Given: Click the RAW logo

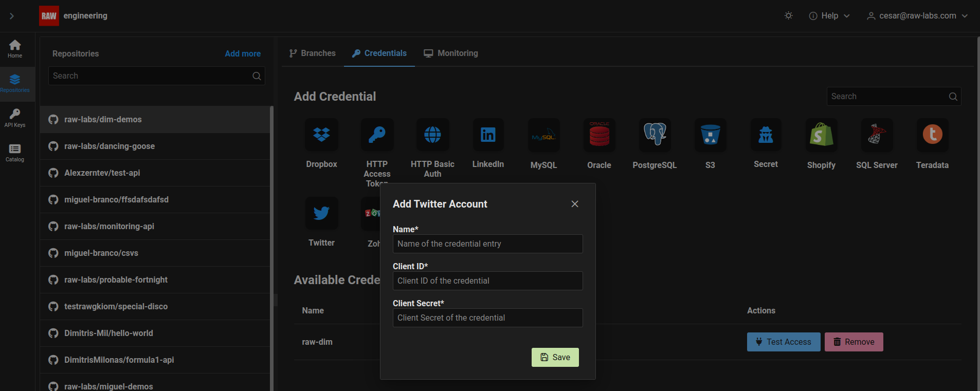Looking at the screenshot, I should point(49,16).
